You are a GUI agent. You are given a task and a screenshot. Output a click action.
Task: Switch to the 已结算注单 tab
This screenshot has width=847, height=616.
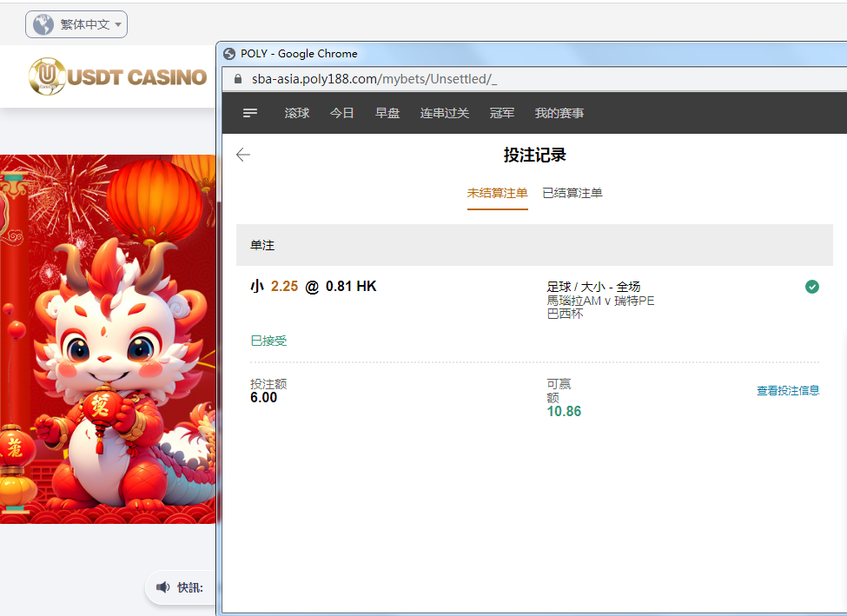572,194
